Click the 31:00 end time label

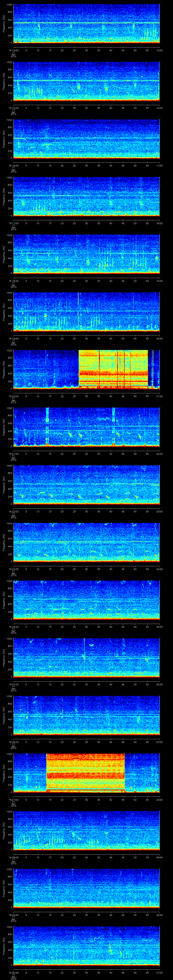[159, 972]
